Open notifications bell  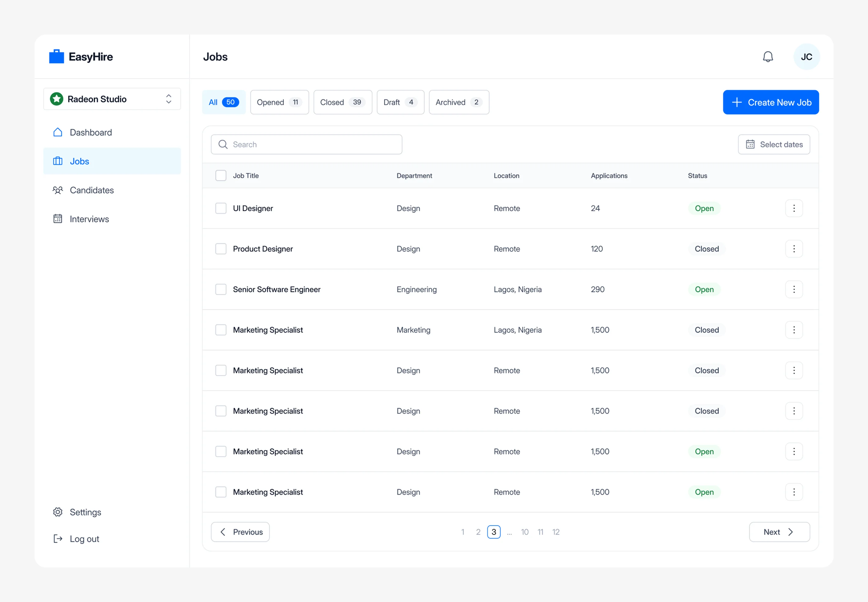pos(768,56)
